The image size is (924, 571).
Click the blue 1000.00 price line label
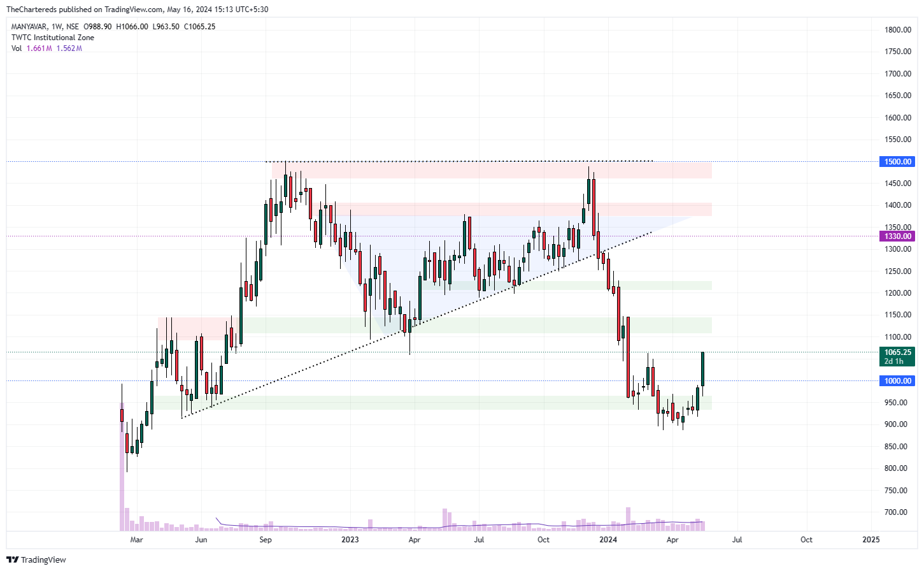coord(897,381)
